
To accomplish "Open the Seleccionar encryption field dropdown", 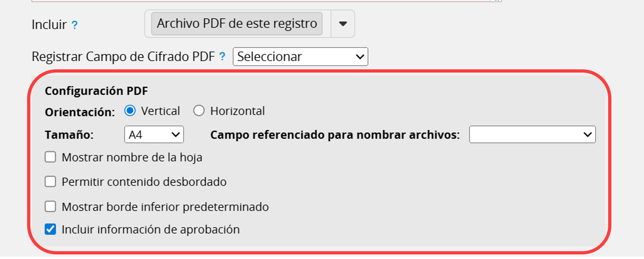I will pos(300,57).
